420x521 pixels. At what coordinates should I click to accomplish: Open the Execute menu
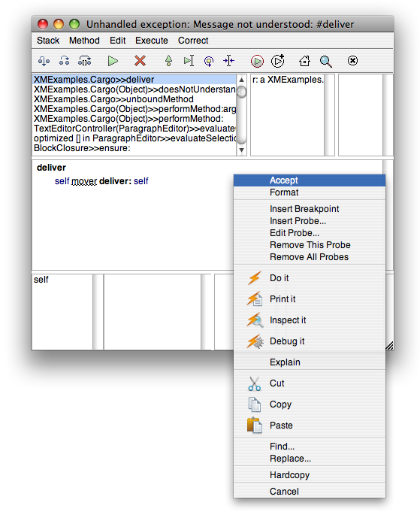152,41
